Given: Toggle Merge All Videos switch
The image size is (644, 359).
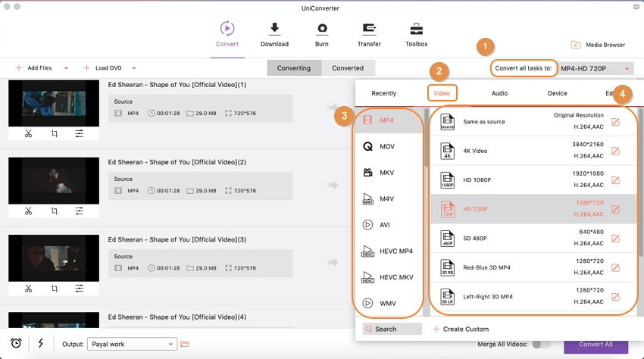Looking at the screenshot, I should (x=540, y=344).
